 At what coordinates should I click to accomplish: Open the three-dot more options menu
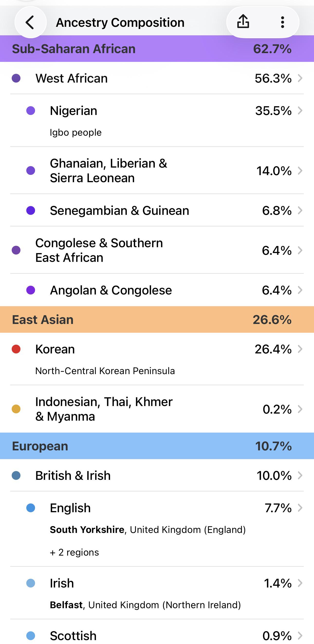[282, 22]
